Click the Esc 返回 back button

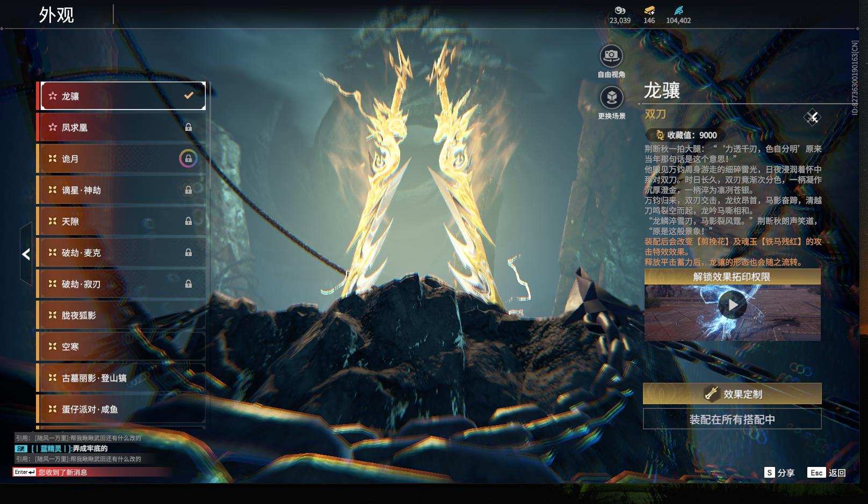coord(827,472)
